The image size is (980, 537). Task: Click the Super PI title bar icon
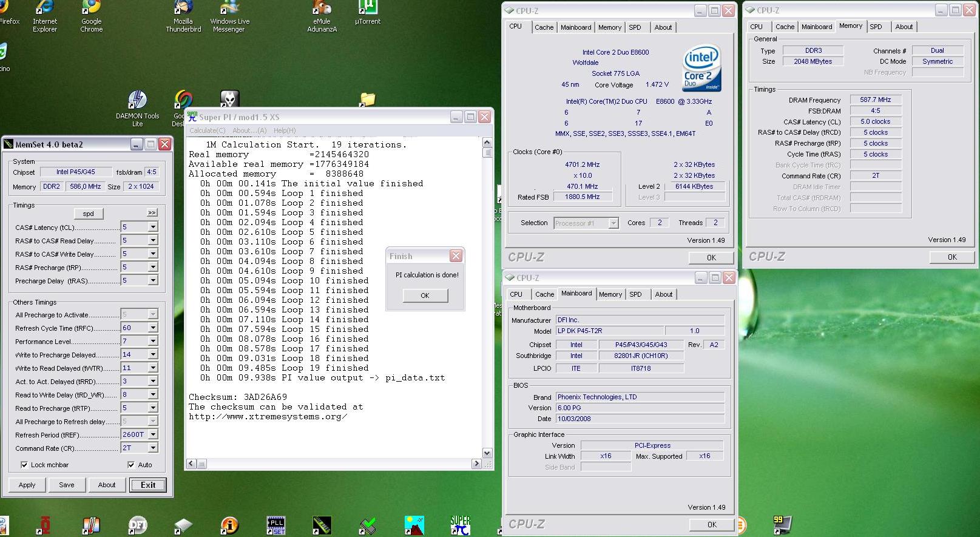(x=192, y=117)
